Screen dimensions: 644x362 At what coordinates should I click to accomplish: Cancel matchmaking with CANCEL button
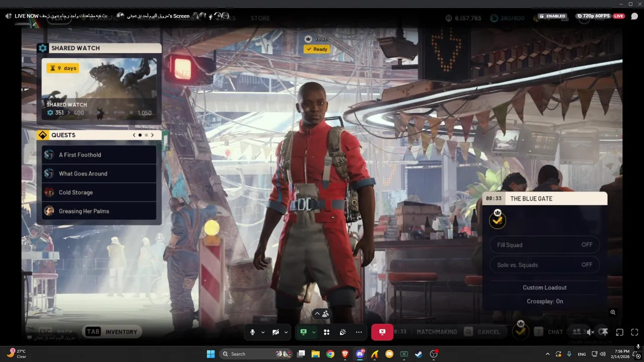[x=482, y=332]
